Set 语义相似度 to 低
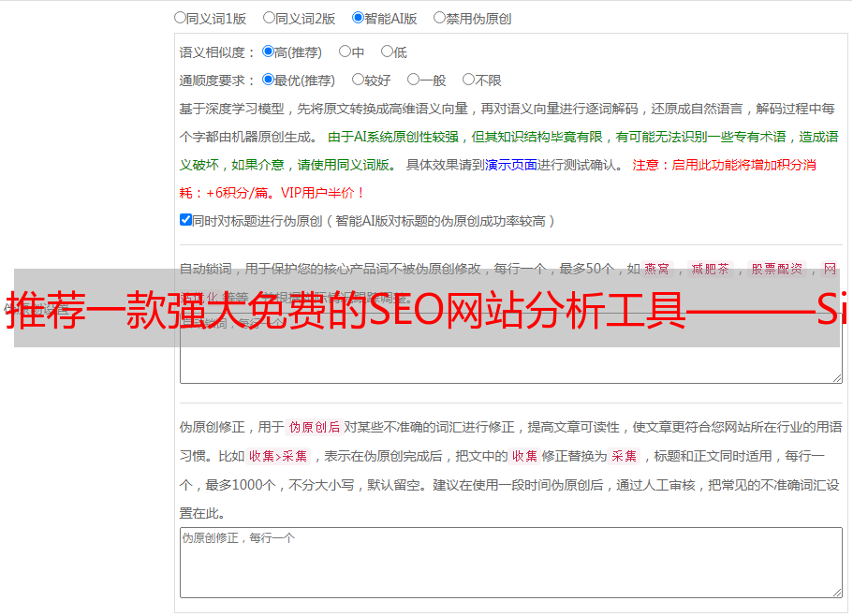This screenshot has height=616, width=853. [x=387, y=51]
